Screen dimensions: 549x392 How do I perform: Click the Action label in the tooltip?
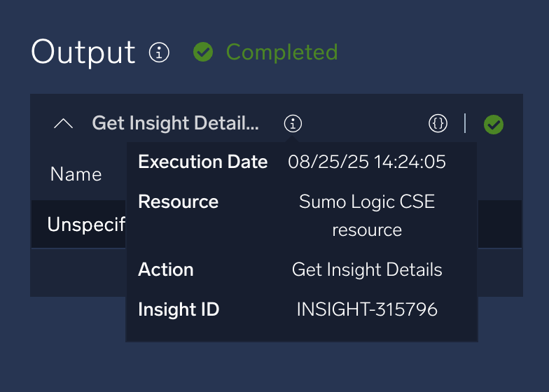pyautogui.click(x=166, y=269)
